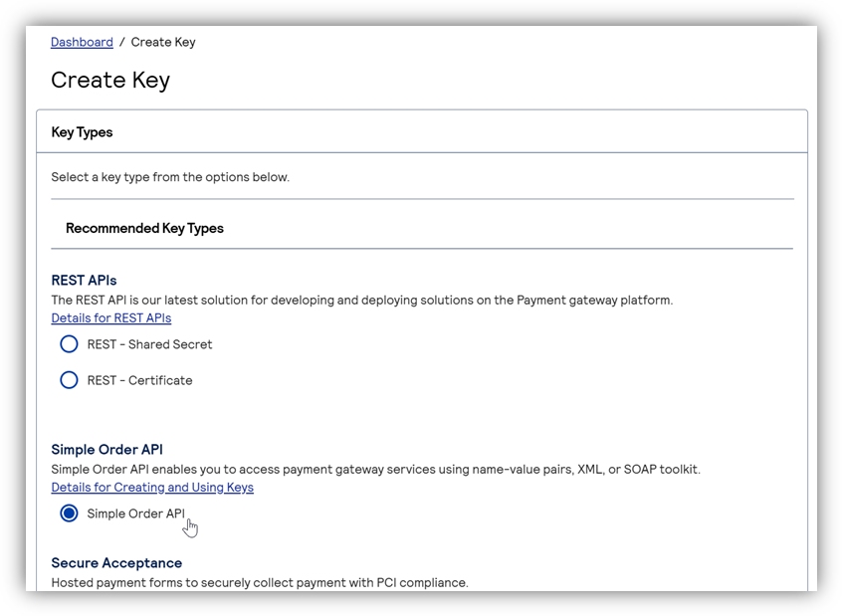Viewport: 842px width, 616px height.
Task: Click the Key Types panel header
Action: [x=422, y=132]
